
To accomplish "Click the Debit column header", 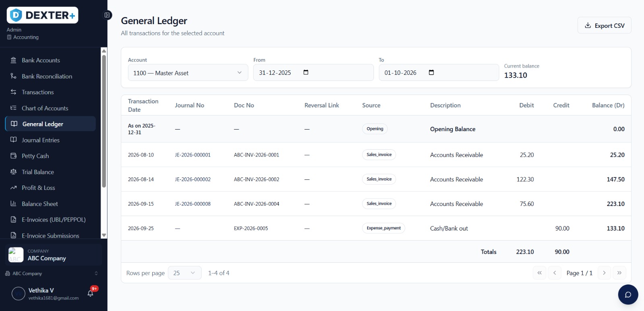I will tap(526, 105).
